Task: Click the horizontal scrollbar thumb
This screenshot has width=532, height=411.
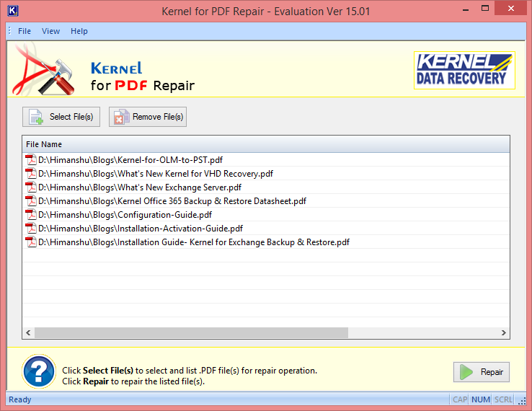Action: click(191, 332)
